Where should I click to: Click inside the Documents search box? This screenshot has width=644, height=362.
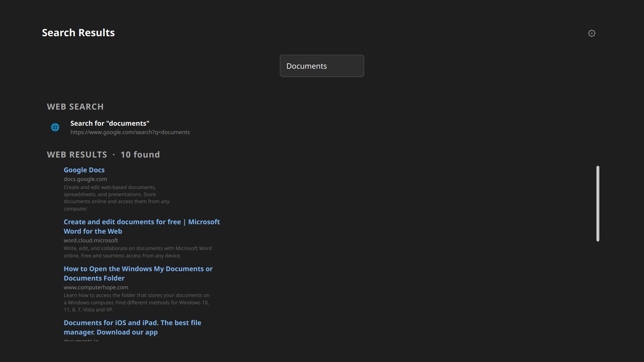coord(321,66)
